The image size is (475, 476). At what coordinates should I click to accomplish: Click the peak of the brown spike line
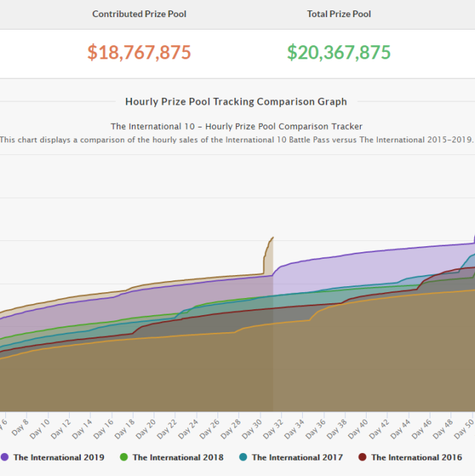click(x=272, y=238)
